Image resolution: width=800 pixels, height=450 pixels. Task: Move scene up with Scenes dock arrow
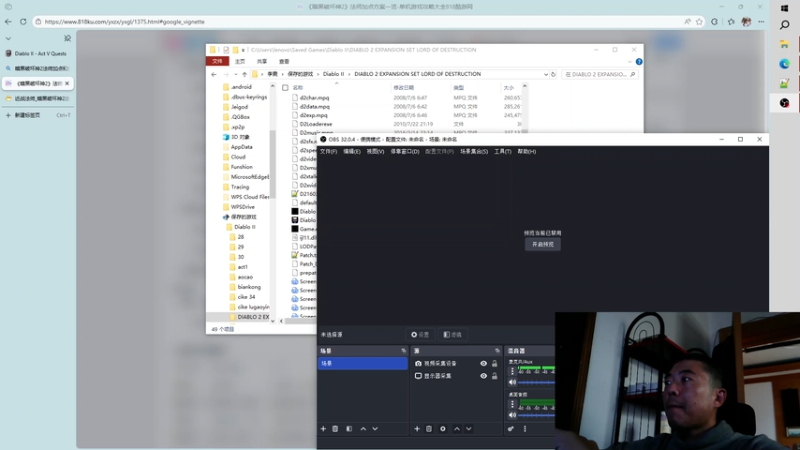point(363,429)
